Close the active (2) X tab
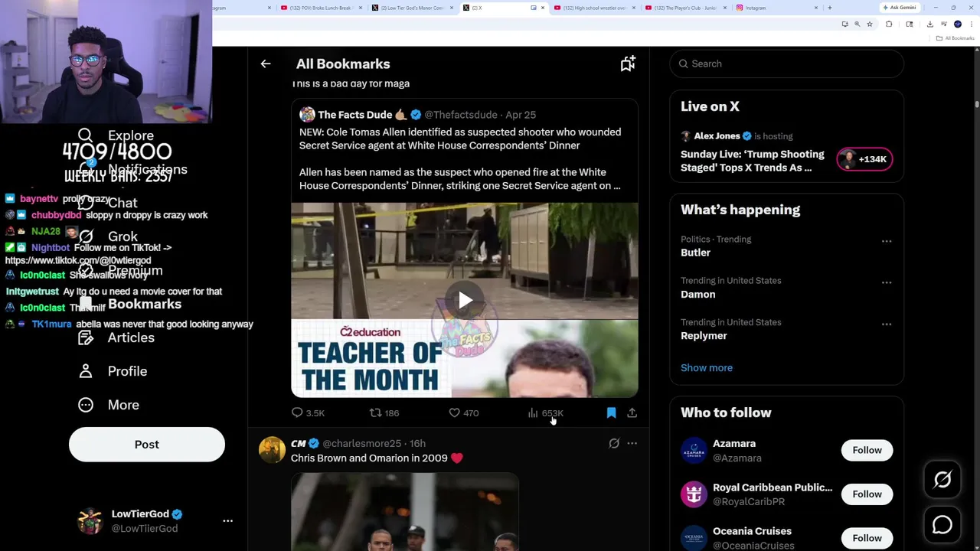980x551 pixels. click(543, 8)
